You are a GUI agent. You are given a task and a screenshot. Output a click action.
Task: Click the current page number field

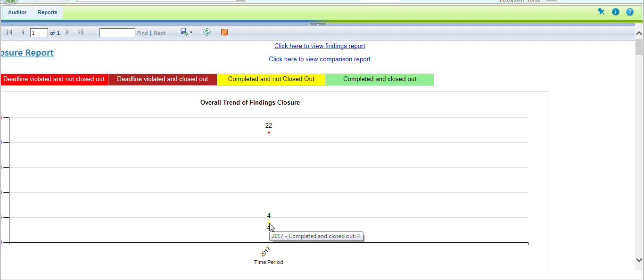[x=39, y=33]
